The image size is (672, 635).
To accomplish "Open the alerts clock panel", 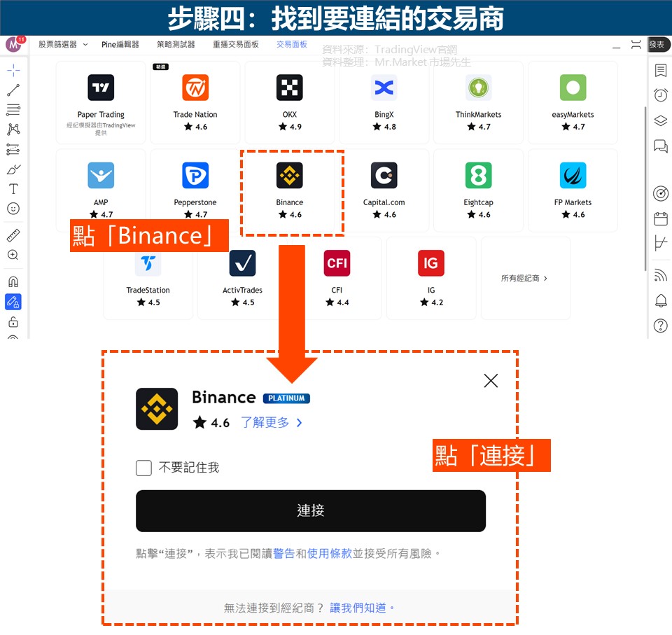I will (x=660, y=95).
